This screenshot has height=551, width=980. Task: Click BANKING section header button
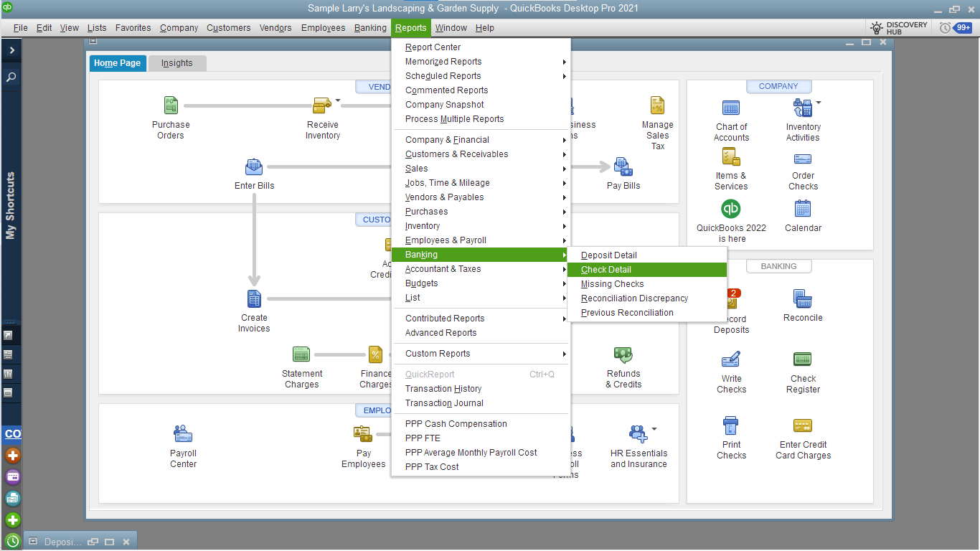pyautogui.click(x=778, y=266)
